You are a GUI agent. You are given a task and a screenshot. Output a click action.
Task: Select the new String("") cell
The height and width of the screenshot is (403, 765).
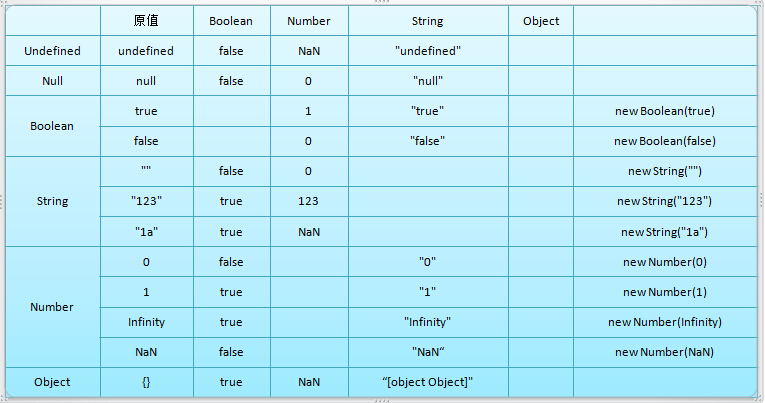click(x=664, y=171)
